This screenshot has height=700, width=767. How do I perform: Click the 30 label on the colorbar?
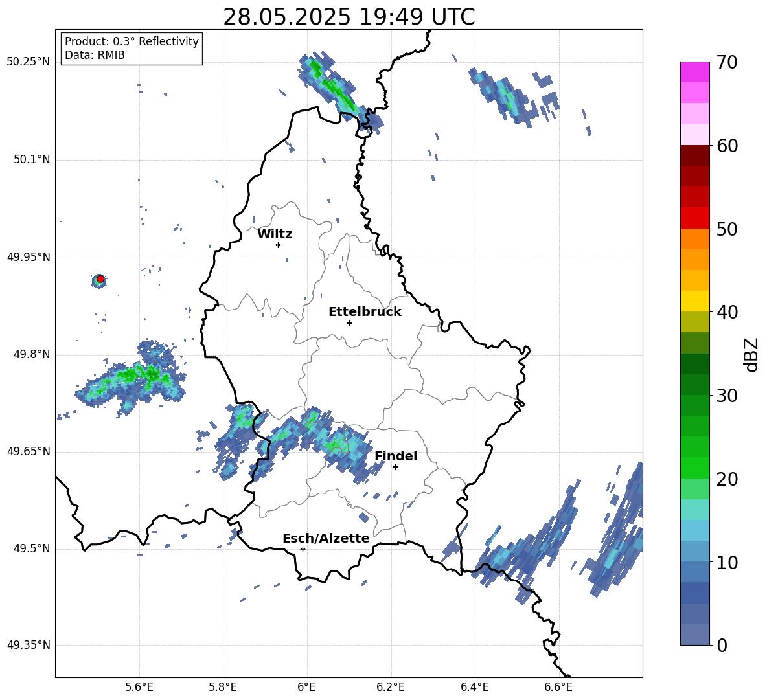click(727, 396)
